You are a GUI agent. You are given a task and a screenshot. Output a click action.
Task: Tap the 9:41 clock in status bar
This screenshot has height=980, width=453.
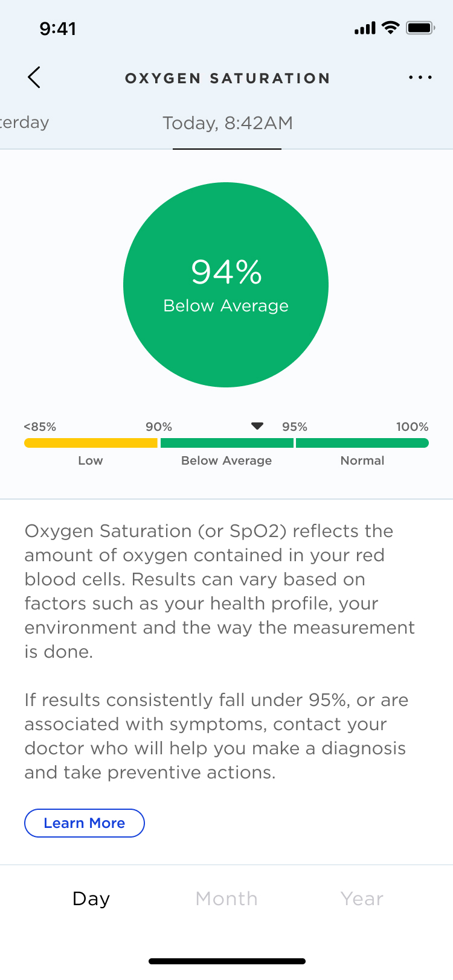[58, 28]
